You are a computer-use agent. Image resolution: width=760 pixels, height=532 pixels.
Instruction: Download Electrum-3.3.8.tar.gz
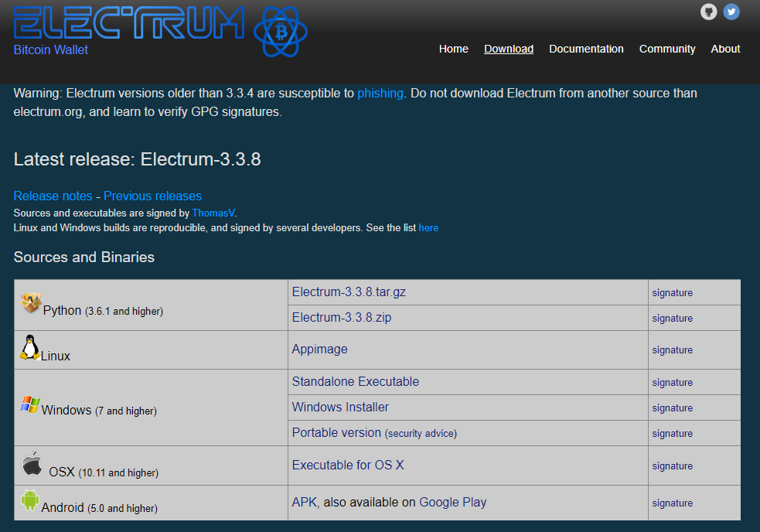pos(349,292)
